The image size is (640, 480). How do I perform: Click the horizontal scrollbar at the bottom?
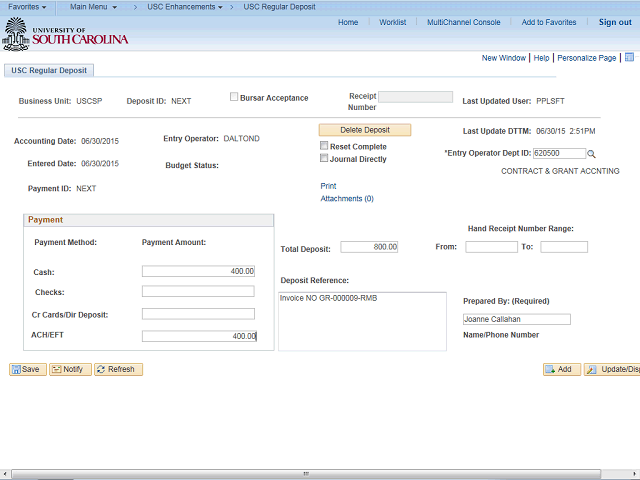pos(306,474)
